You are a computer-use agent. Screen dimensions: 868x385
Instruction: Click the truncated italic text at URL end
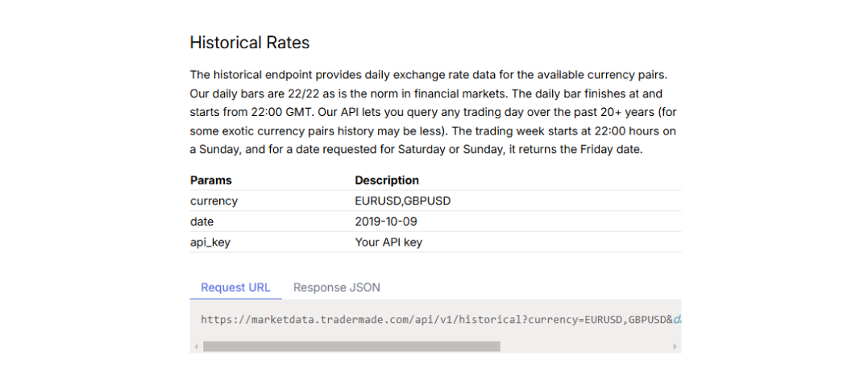[678, 319]
